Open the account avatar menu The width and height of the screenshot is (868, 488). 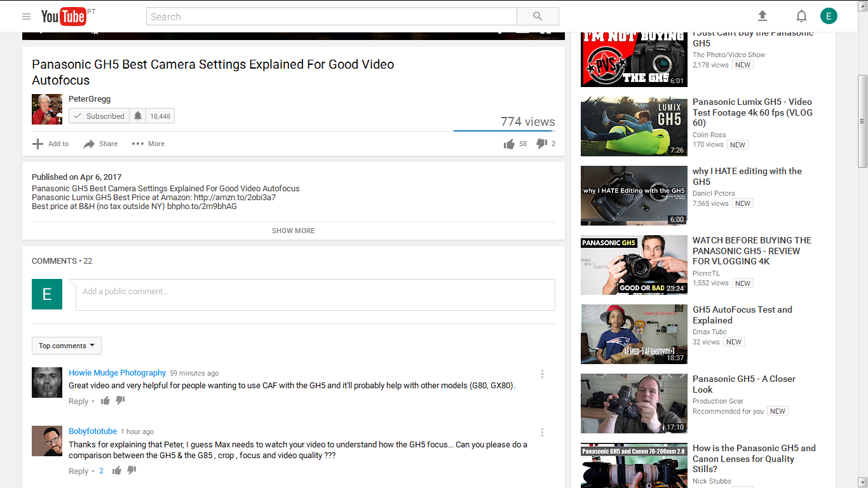(829, 16)
